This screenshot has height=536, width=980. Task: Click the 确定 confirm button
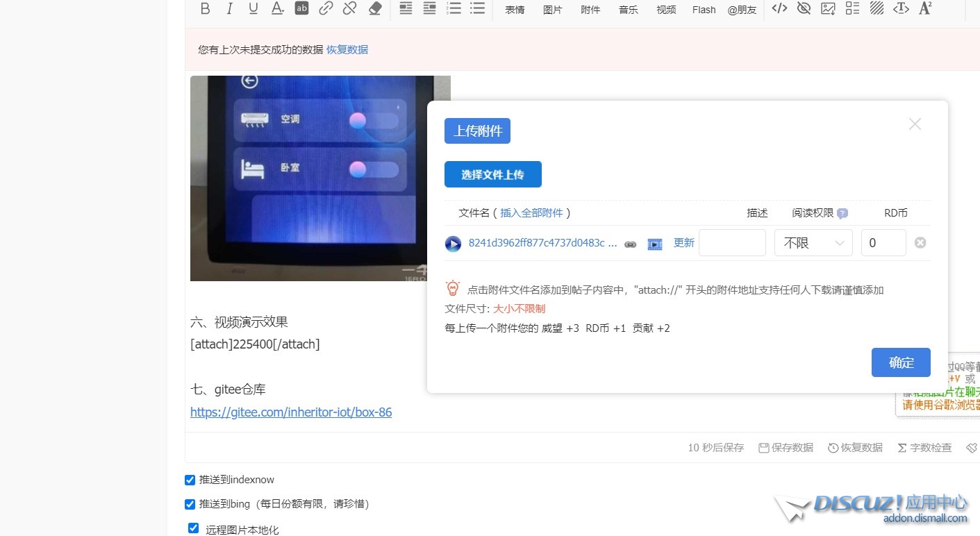coord(901,362)
